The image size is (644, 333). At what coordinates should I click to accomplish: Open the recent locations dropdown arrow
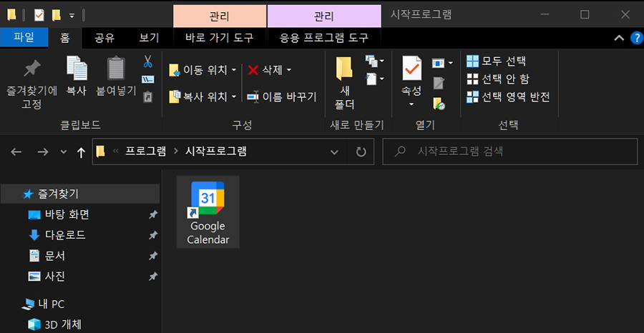pyautogui.click(x=63, y=151)
